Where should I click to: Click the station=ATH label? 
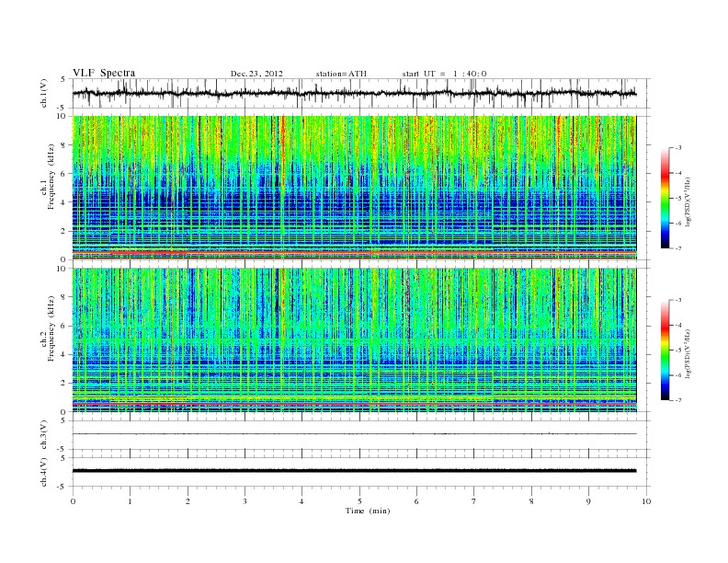click(341, 74)
